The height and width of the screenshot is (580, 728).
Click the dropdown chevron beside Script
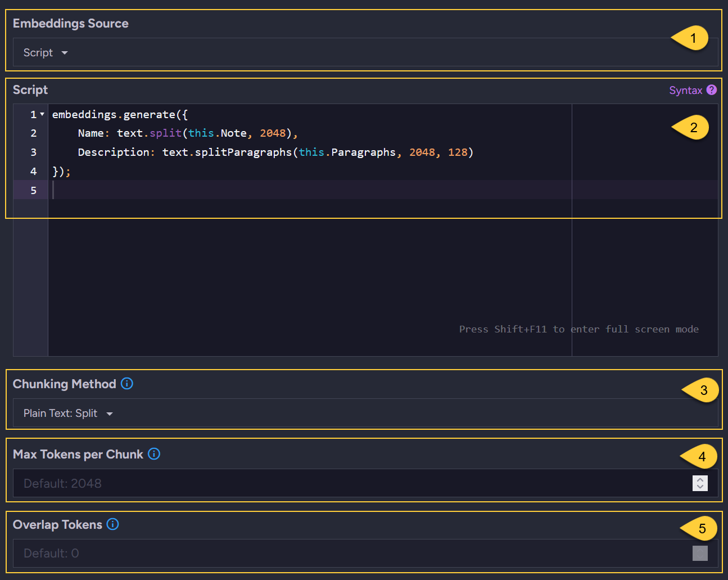click(64, 52)
